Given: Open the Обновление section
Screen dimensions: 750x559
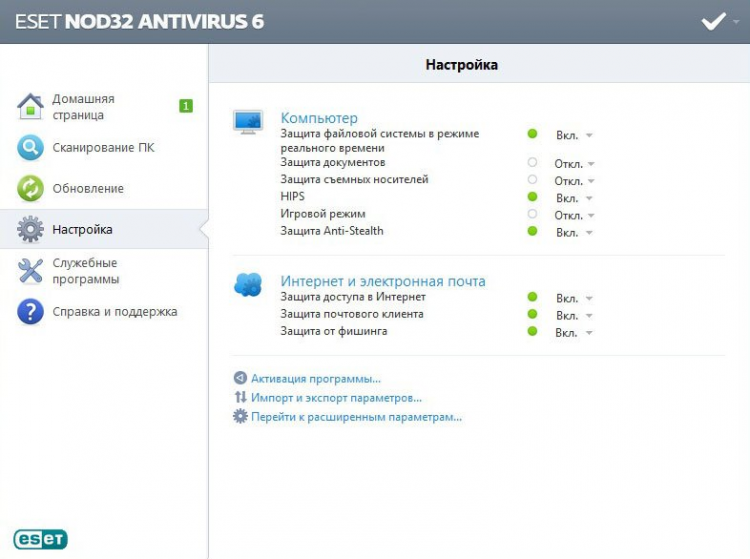Looking at the screenshot, I should pyautogui.click(x=104, y=188).
